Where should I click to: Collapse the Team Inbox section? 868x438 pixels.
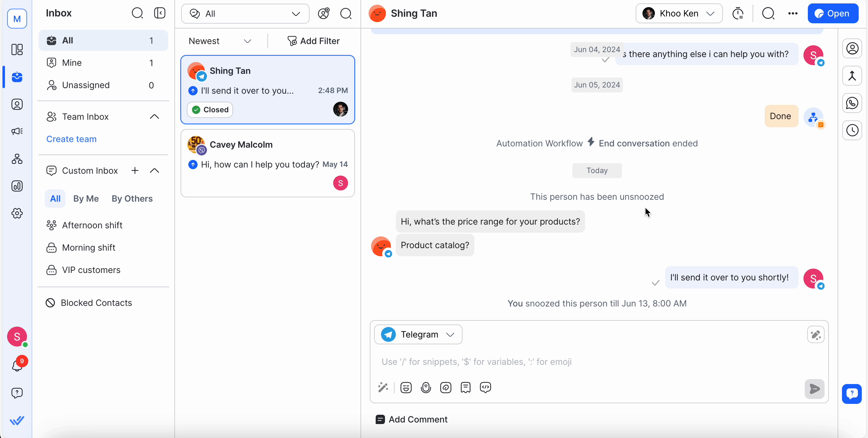tap(154, 117)
